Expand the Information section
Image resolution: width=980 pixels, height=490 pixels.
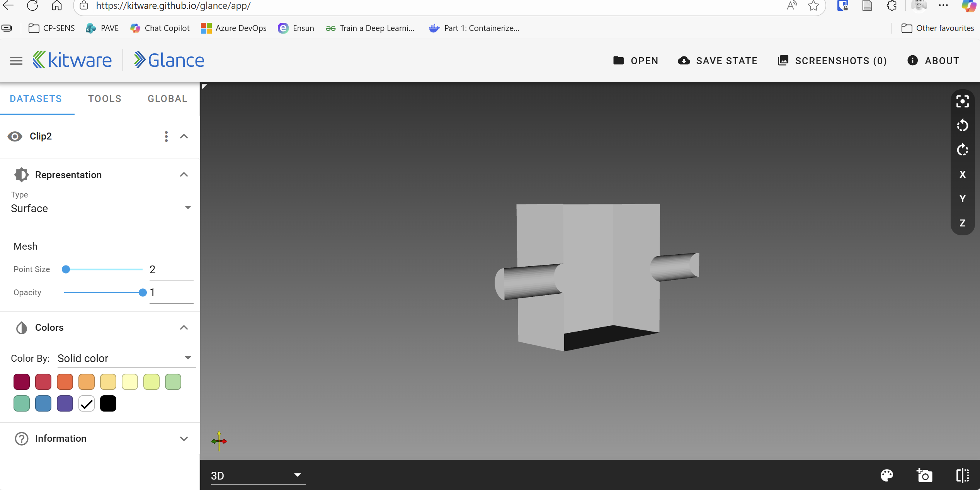(x=184, y=439)
